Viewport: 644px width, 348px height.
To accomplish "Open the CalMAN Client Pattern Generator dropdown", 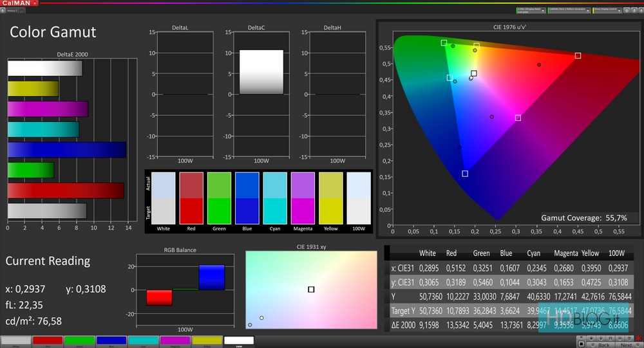I will click(x=569, y=10).
